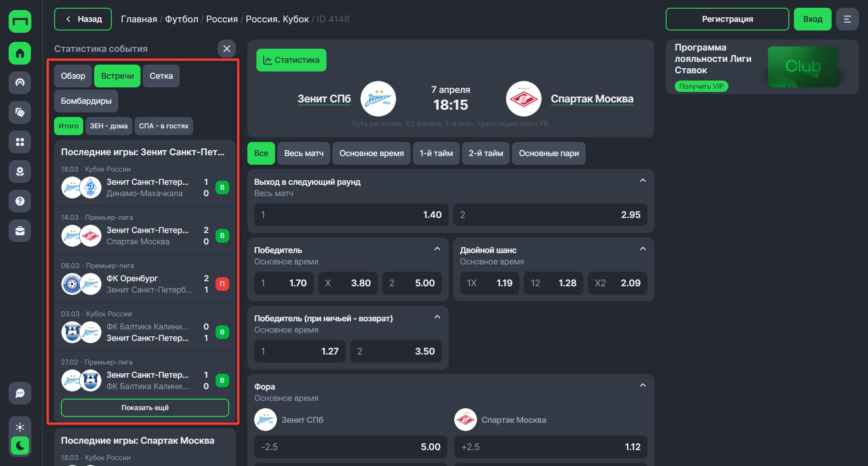The image size is (868, 466).
Task: Open the help question mark icon
Action: (x=20, y=201)
